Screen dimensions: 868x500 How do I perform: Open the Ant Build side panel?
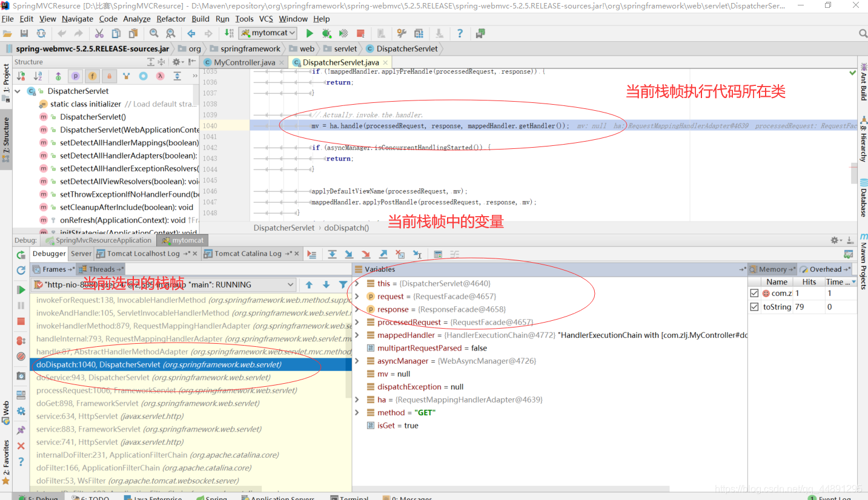[863, 81]
